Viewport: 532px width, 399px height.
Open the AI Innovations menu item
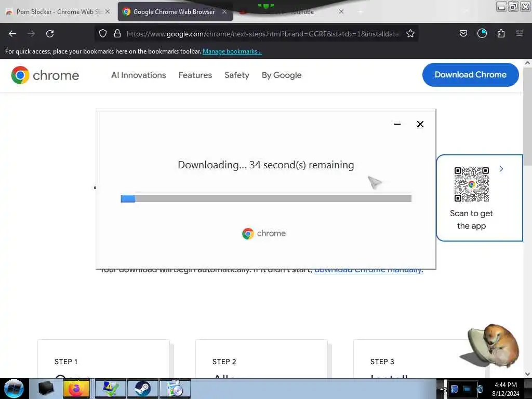[138, 75]
